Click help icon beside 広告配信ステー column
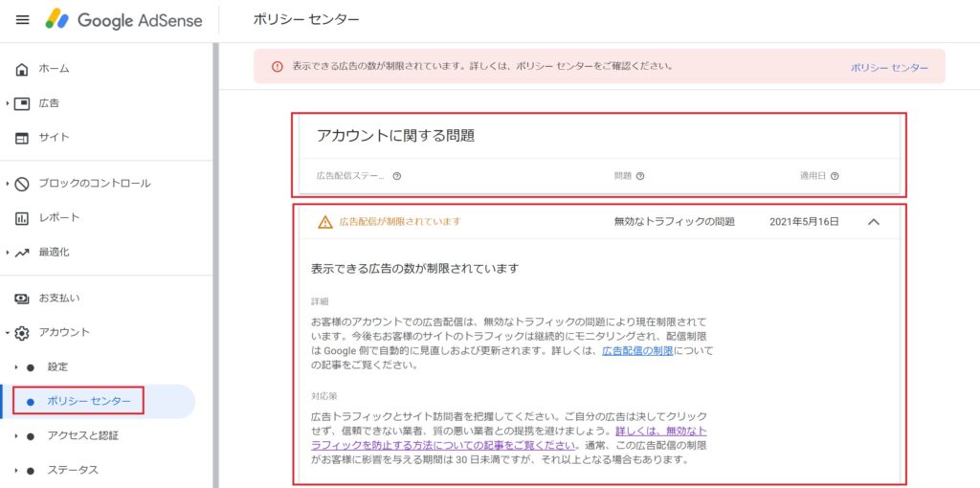 point(396,176)
